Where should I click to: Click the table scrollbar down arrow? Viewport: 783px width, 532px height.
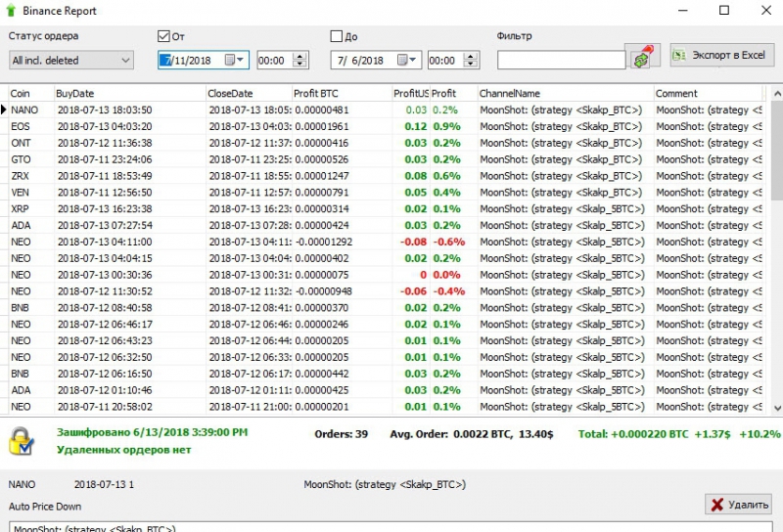coord(777,408)
